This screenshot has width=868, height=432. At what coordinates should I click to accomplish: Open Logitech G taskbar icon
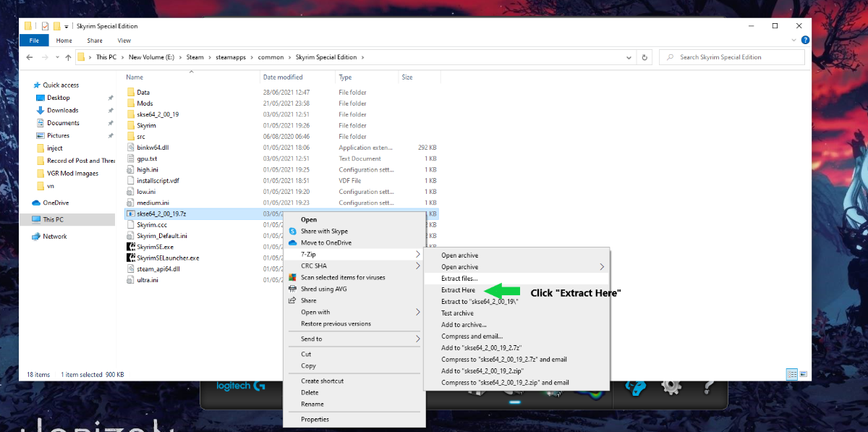(242, 386)
